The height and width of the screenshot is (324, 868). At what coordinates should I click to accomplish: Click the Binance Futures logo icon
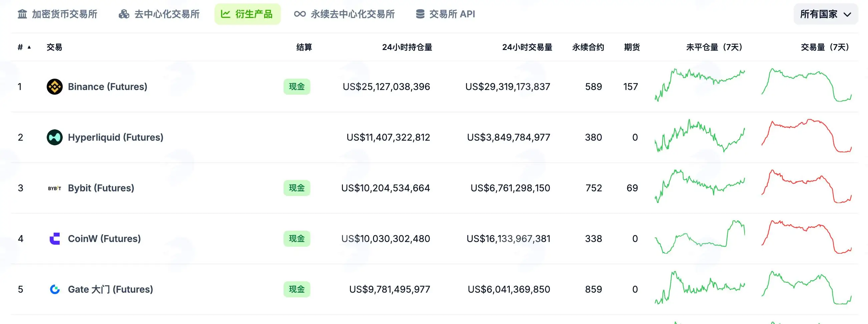[x=55, y=87]
